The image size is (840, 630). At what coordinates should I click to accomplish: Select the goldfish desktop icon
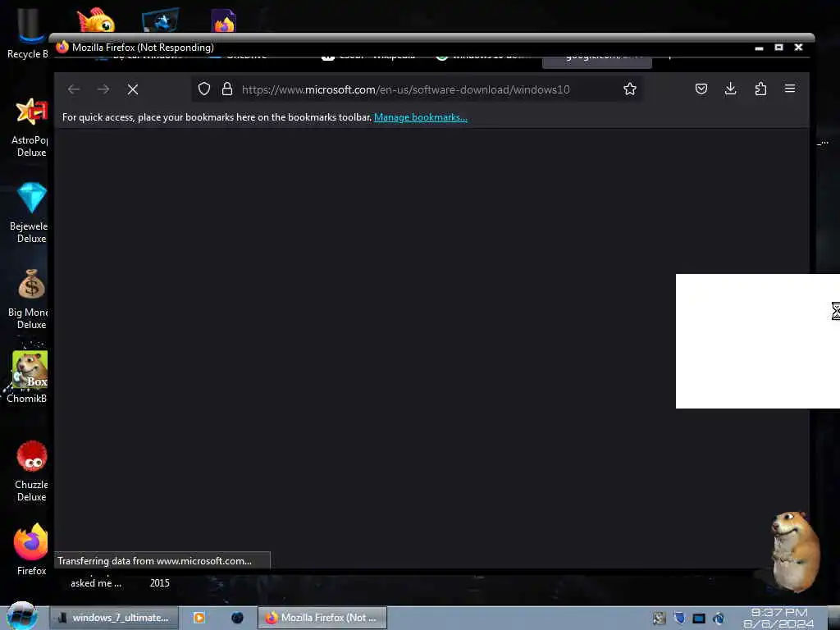click(x=96, y=20)
